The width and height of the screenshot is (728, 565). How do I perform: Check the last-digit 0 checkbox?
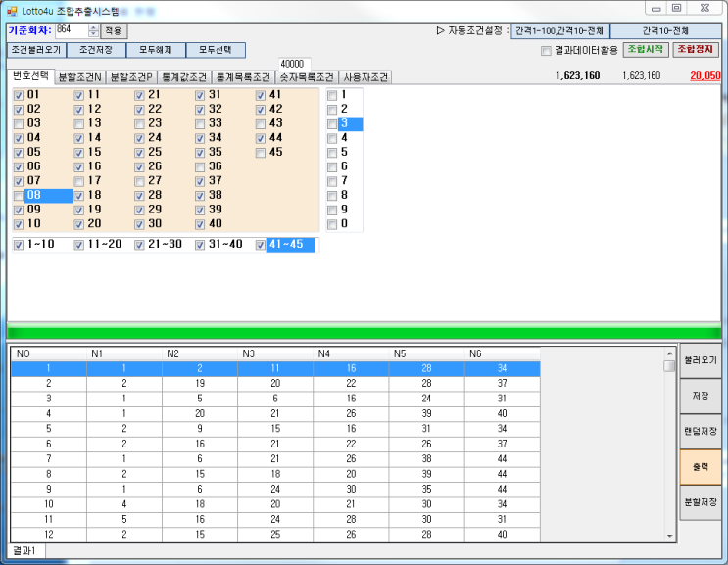pos(332,225)
